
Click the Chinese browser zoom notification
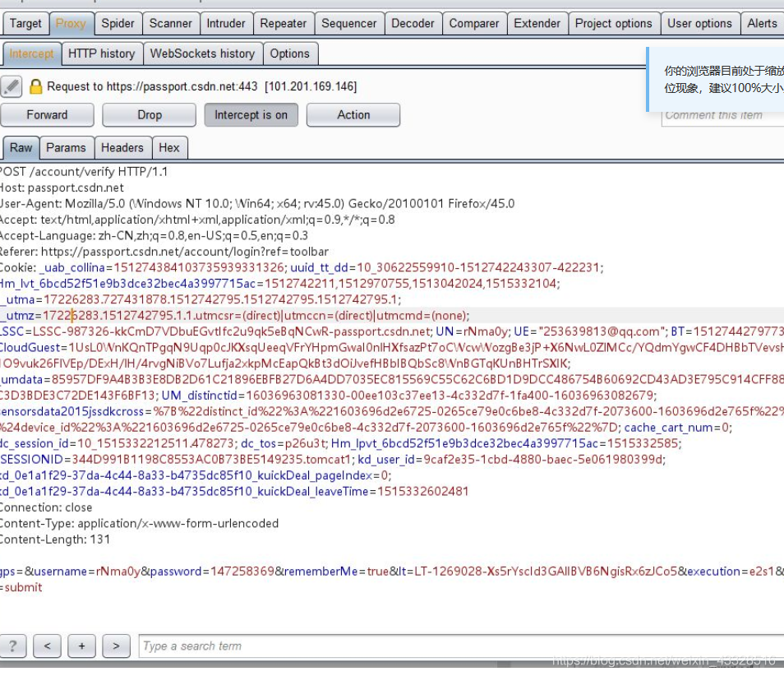coord(716,80)
